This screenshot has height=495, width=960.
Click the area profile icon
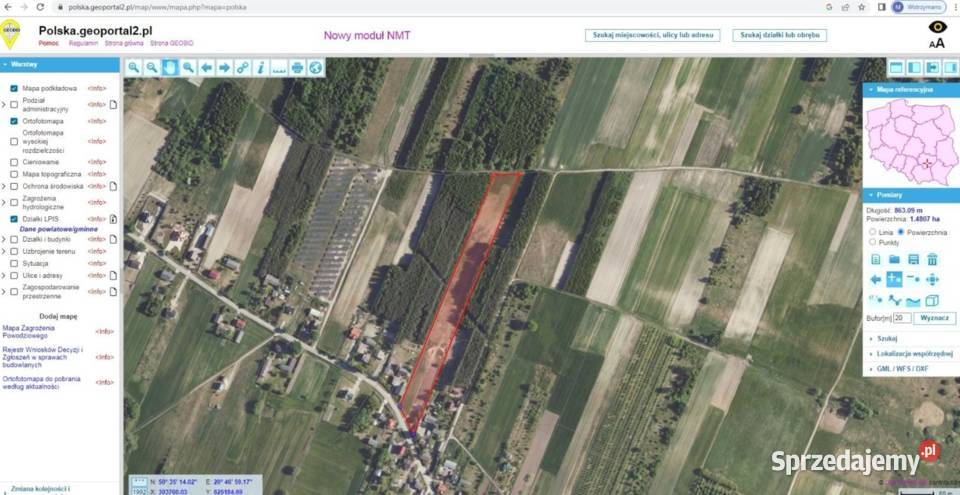coord(913,301)
